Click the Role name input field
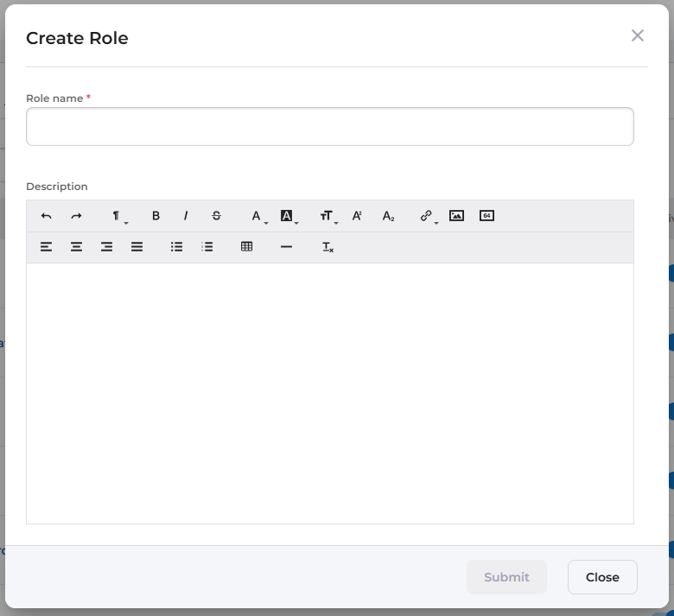Screen dimensions: 674x616 point(329,127)
